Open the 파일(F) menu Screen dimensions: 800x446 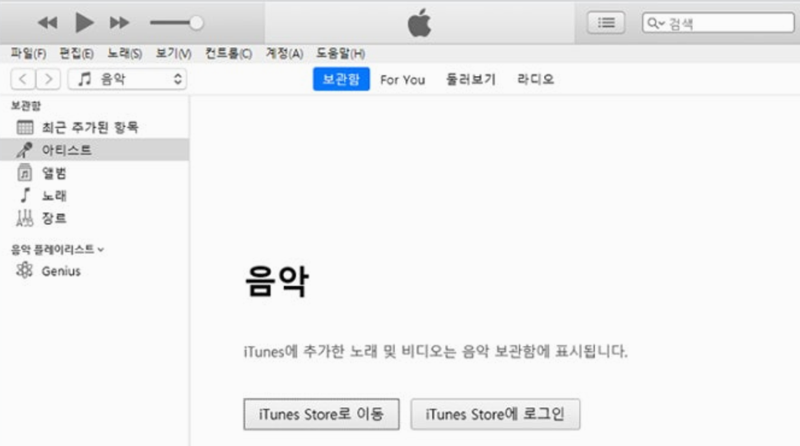[x=29, y=54]
